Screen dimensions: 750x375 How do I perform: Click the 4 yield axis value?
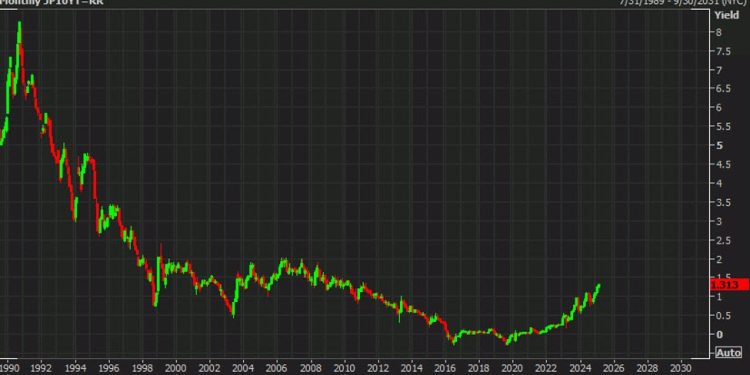point(719,183)
